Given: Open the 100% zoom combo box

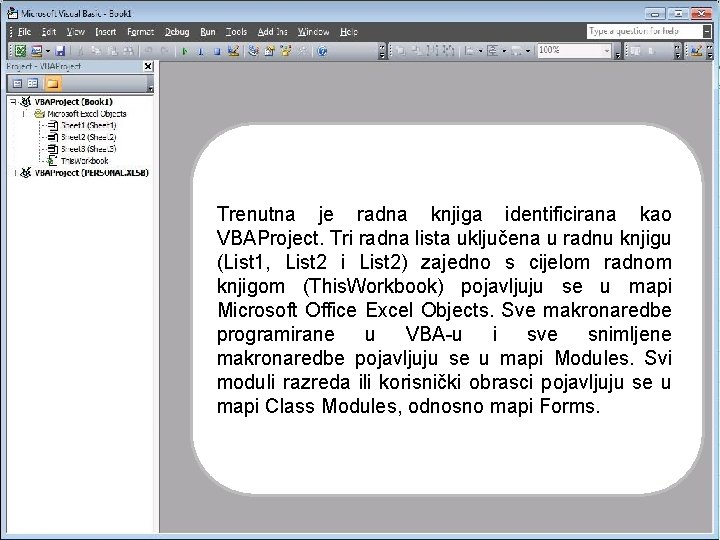Looking at the screenshot, I should (x=574, y=50).
